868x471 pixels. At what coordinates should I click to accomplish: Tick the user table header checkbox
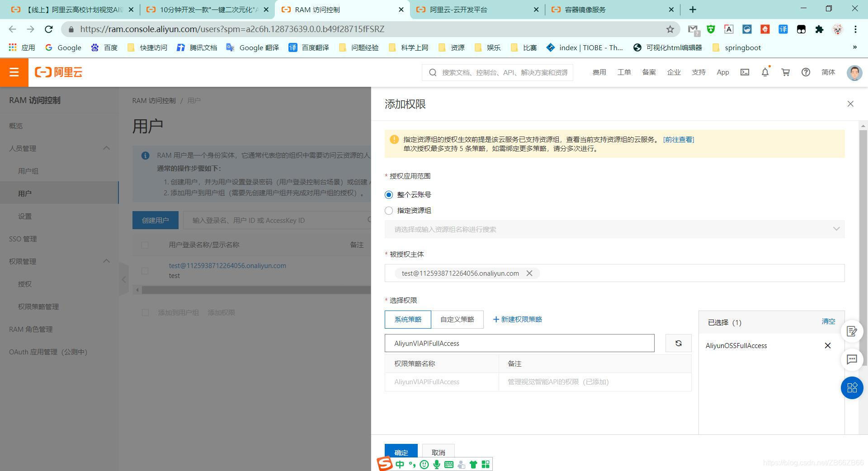(145, 245)
